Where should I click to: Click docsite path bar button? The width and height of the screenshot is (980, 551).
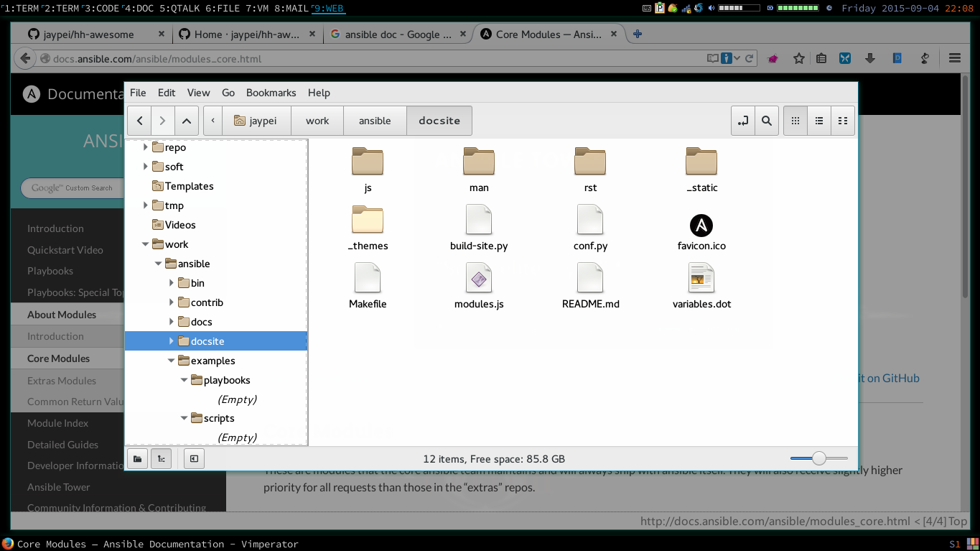[439, 121]
